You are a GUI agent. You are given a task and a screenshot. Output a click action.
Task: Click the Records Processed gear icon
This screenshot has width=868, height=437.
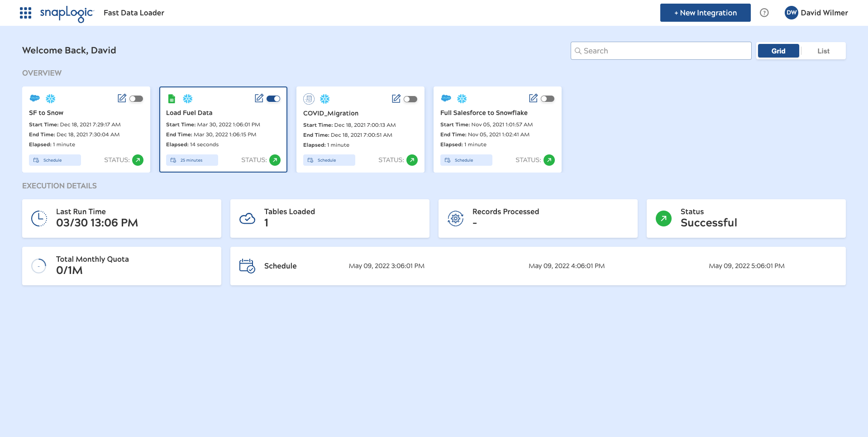coord(456,218)
